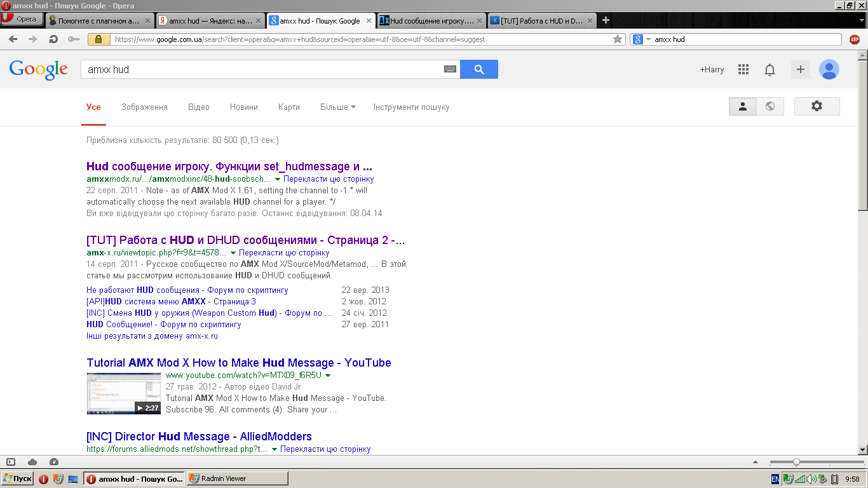Click the password manager key icon
The image size is (868, 488).
click(74, 39)
